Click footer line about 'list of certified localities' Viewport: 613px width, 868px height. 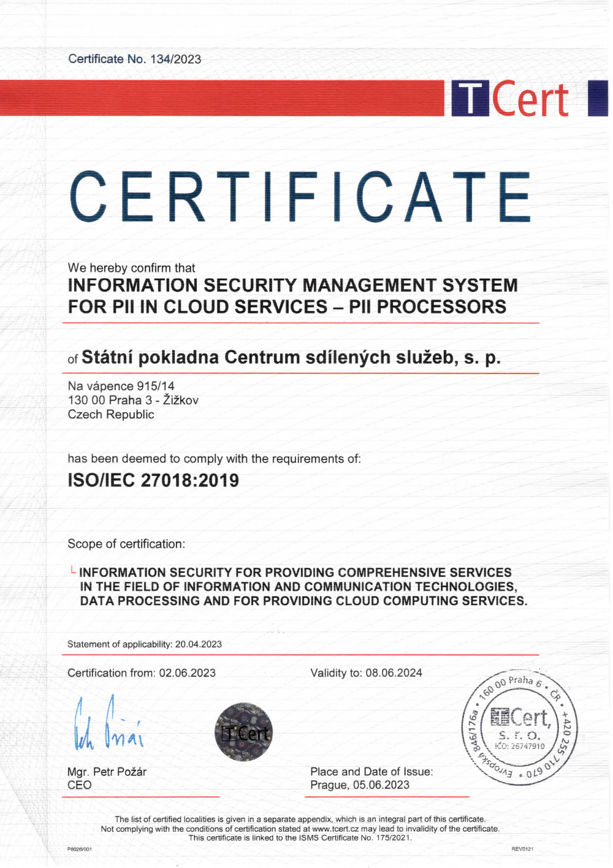[x=300, y=819]
